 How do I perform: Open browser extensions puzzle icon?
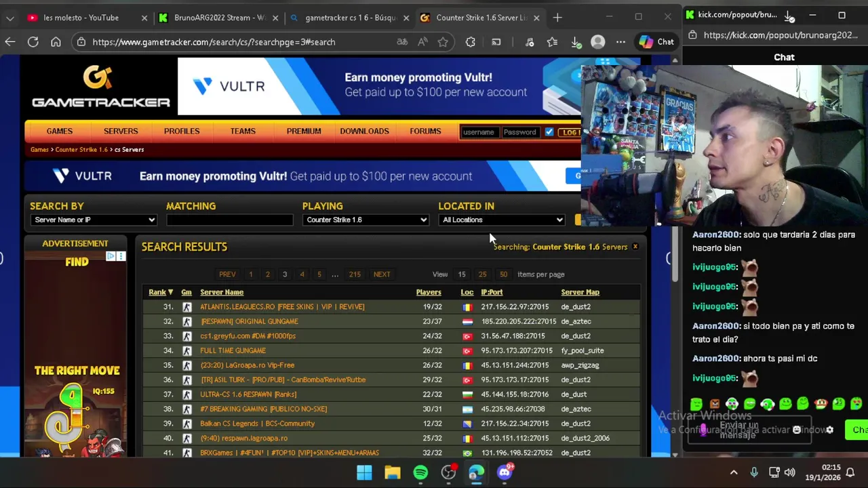click(471, 42)
